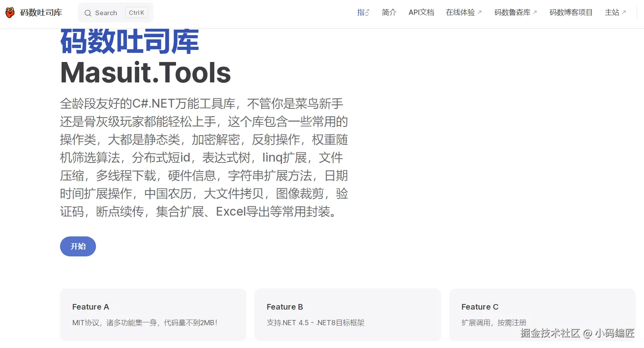Click the 开始 button

[78, 246]
